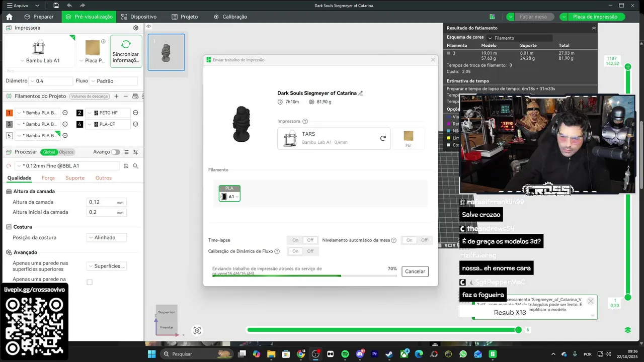Cancel the print job upload

tap(415, 271)
